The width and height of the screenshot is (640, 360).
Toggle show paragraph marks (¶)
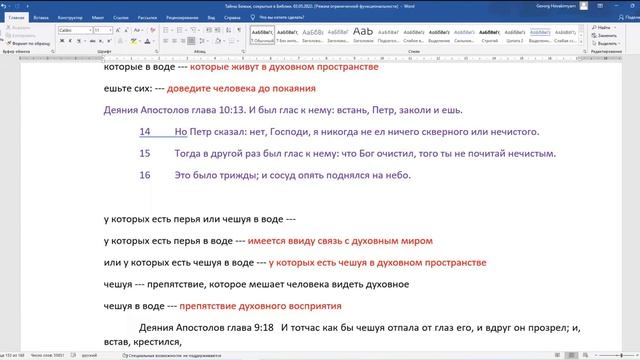click(239, 30)
